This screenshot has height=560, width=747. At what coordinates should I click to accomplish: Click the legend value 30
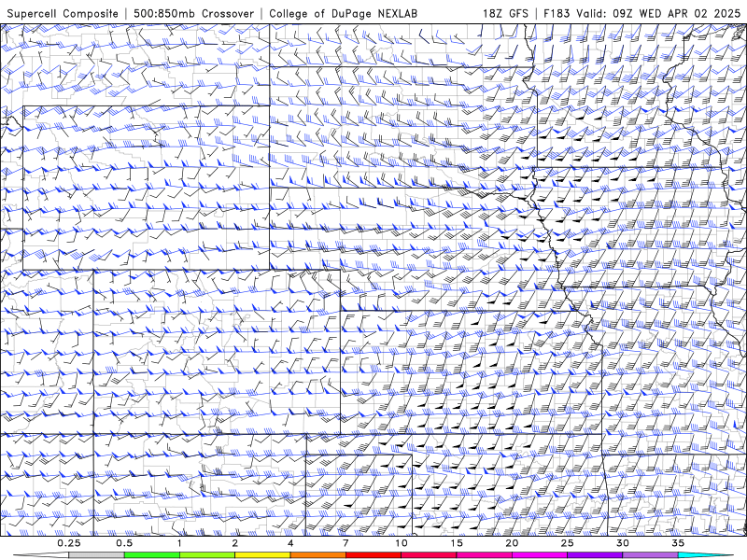coord(622,543)
